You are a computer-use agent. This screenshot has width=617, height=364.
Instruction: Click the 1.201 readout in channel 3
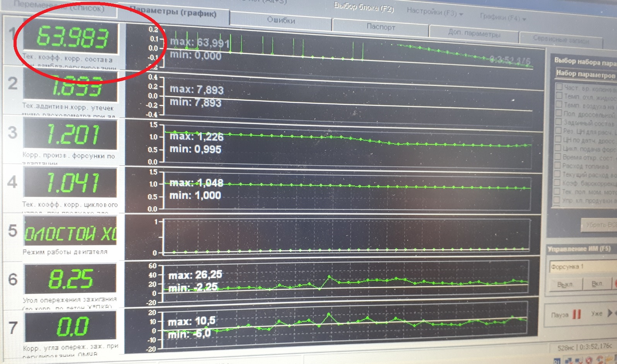tap(70, 134)
